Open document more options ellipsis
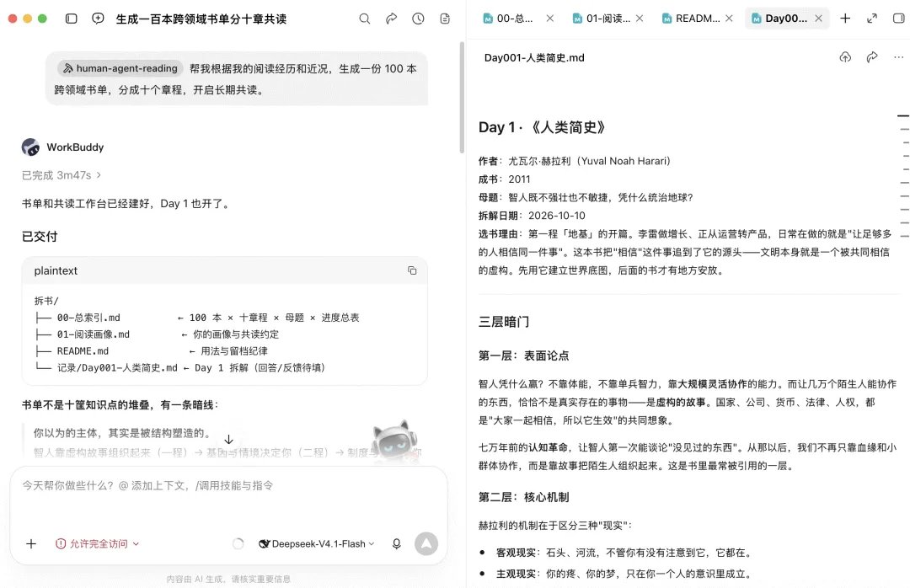The image size is (910, 588). pyautogui.click(x=898, y=57)
